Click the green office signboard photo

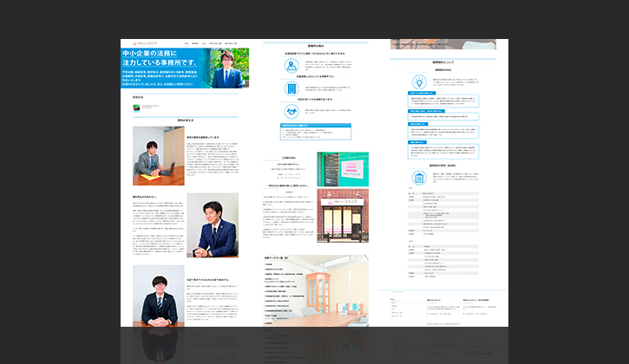tap(343, 169)
